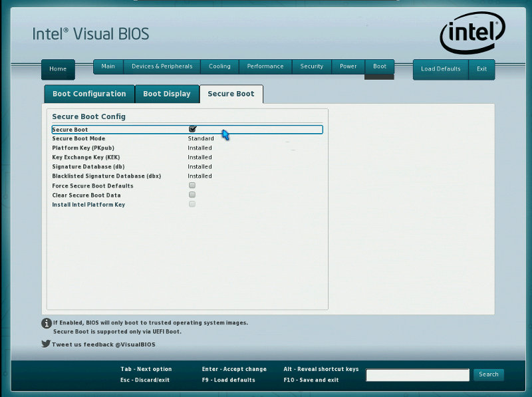Go to the Cooling section
Image resolution: width=532 pixels, height=397 pixels.
tap(219, 66)
